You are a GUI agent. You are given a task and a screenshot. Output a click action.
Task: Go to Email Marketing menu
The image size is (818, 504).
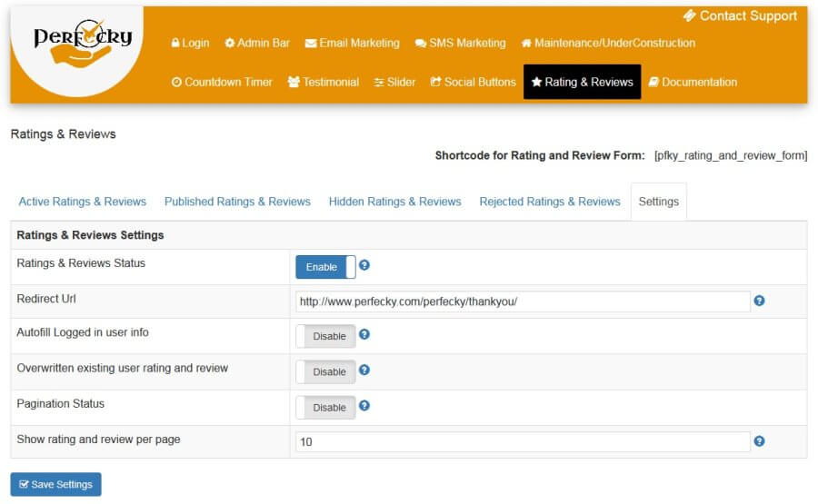[352, 43]
